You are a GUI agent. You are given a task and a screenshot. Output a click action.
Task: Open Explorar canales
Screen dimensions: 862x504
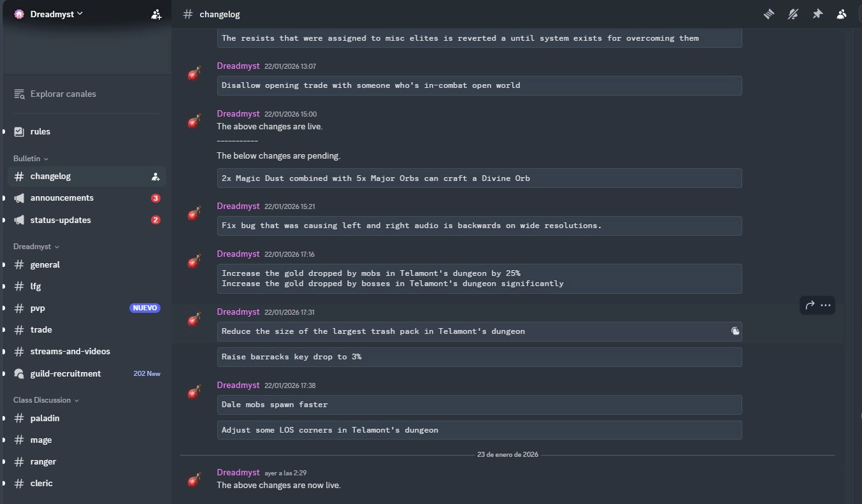(x=64, y=94)
